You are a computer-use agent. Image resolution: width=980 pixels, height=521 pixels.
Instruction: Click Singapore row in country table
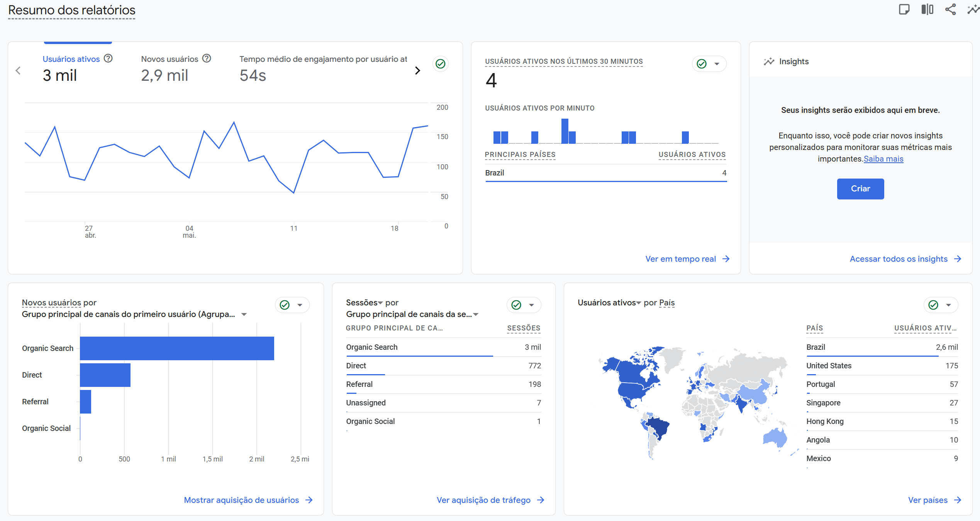click(x=882, y=403)
